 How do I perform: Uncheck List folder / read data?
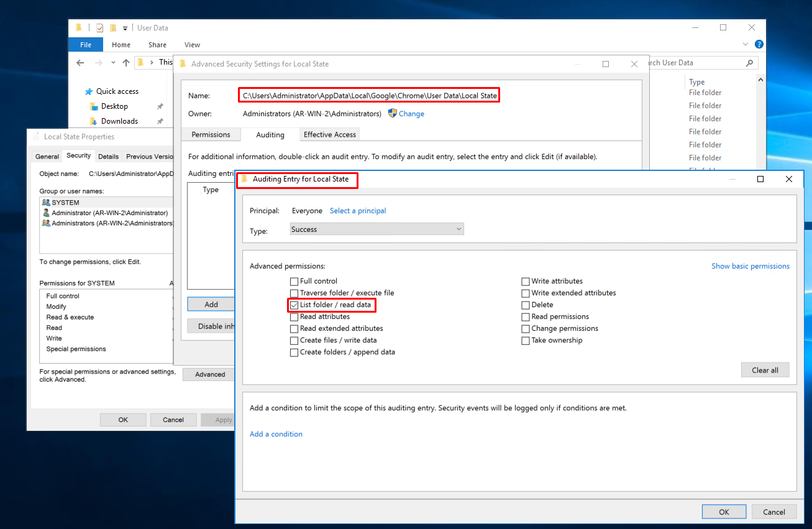(294, 305)
